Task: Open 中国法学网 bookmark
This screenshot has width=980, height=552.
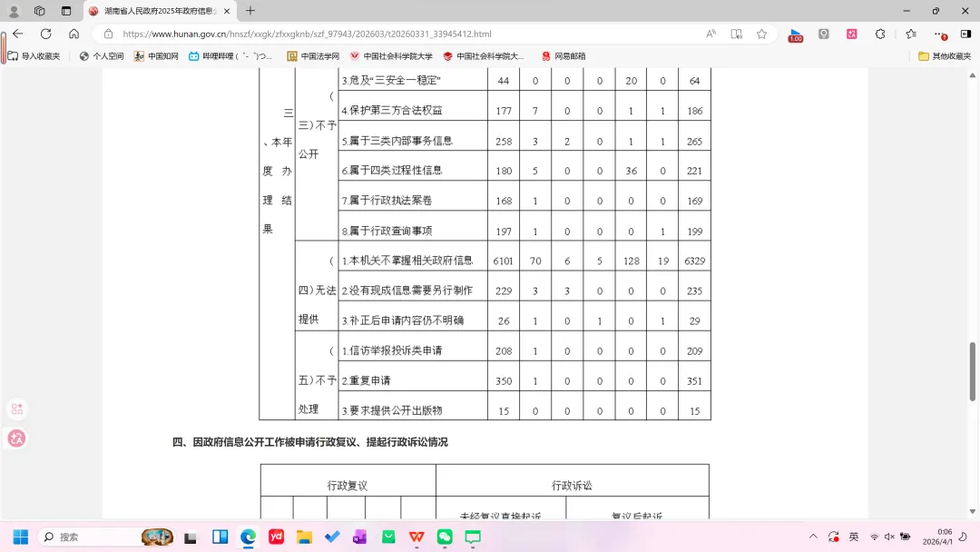Action: 313,55
